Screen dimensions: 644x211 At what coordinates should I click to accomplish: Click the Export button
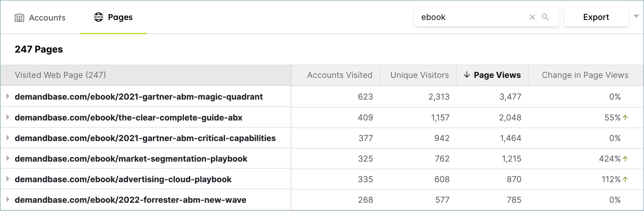(596, 17)
